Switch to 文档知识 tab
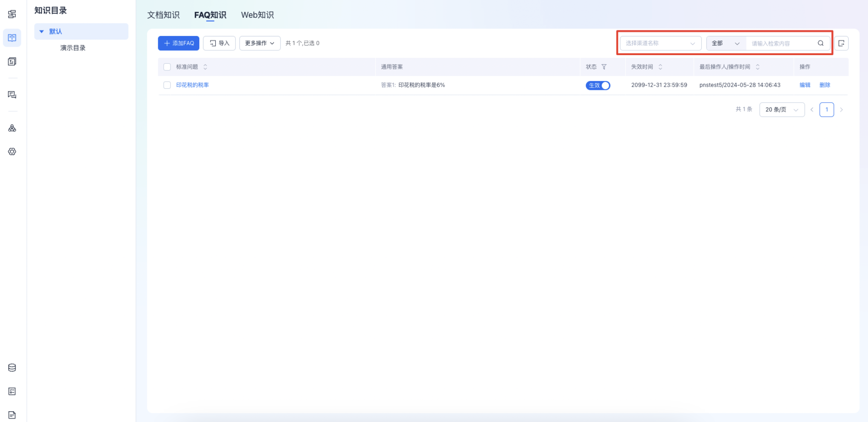Image resolution: width=868 pixels, height=422 pixels. point(163,15)
